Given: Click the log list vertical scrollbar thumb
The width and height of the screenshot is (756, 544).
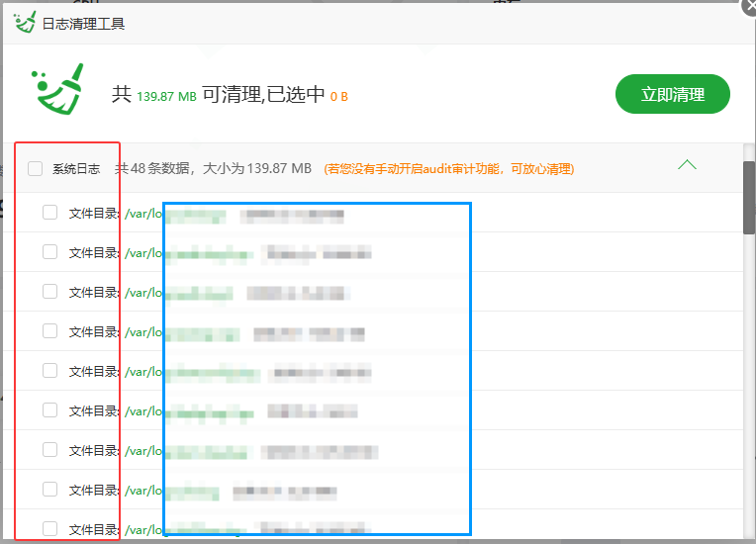Looking at the screenshot, I should (749, 198).
